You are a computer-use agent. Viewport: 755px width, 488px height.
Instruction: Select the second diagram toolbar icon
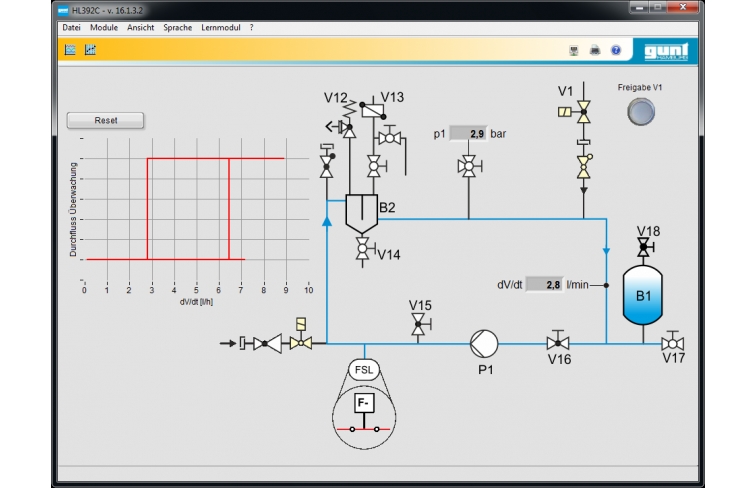click(90, 50)
